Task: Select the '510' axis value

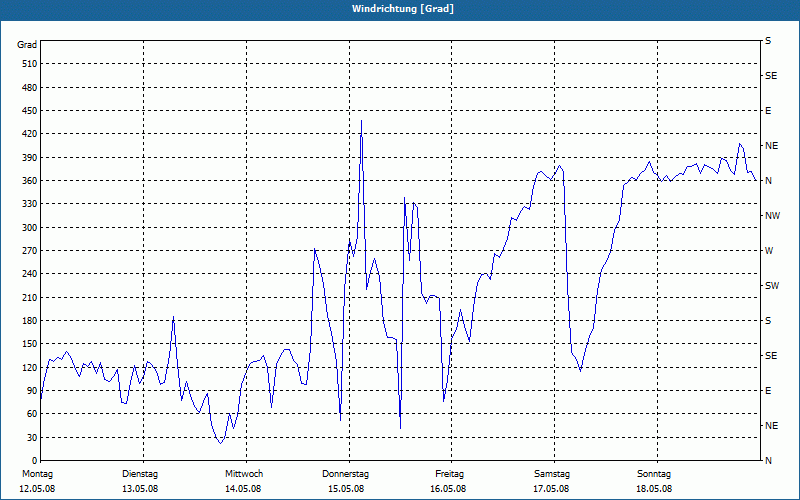Action: pyautogui.click(x=30, y=64)
